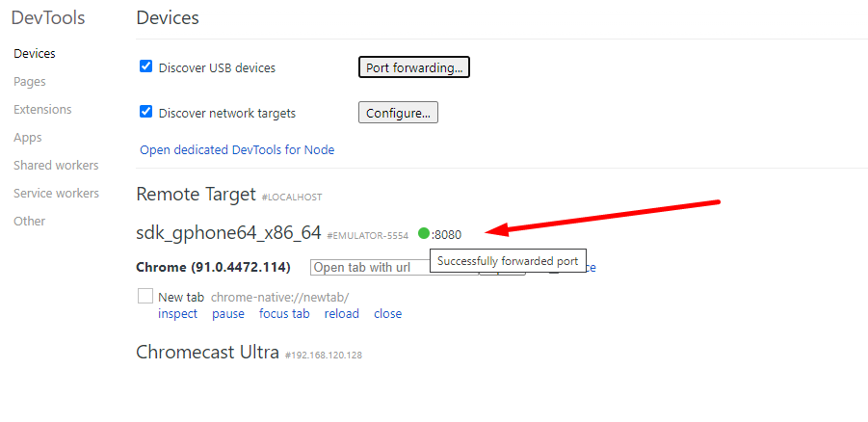Reload the New tab target
The image size is (868, 422).
[x=342, y=314]
